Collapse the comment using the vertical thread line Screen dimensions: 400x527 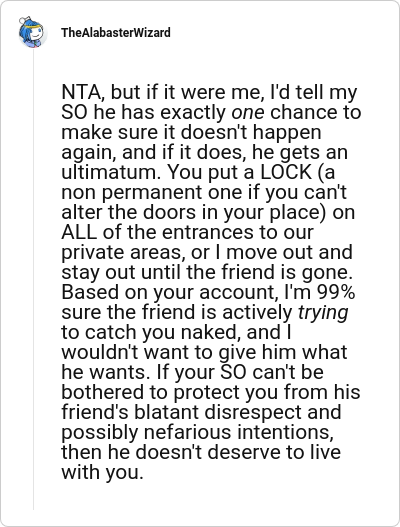[x=33, y=279]
